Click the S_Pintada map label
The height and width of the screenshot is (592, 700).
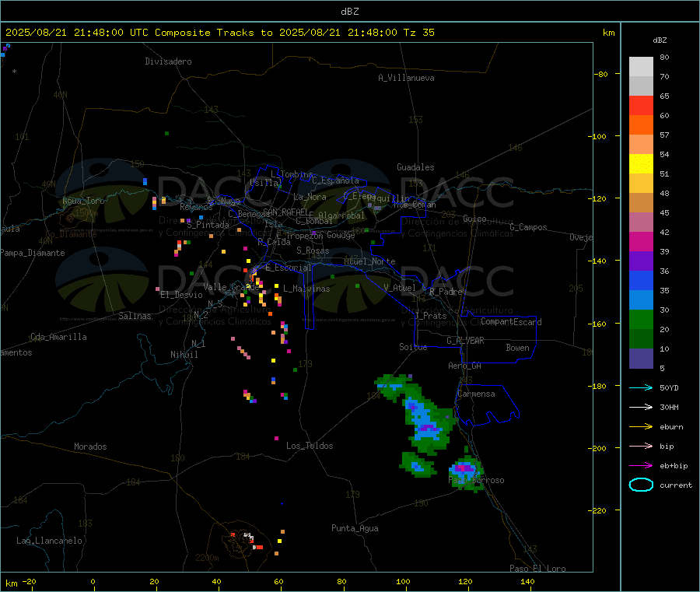point(208,225)
